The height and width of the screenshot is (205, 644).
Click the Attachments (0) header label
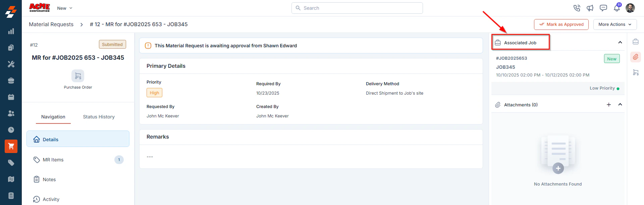(x=521, y=105)
